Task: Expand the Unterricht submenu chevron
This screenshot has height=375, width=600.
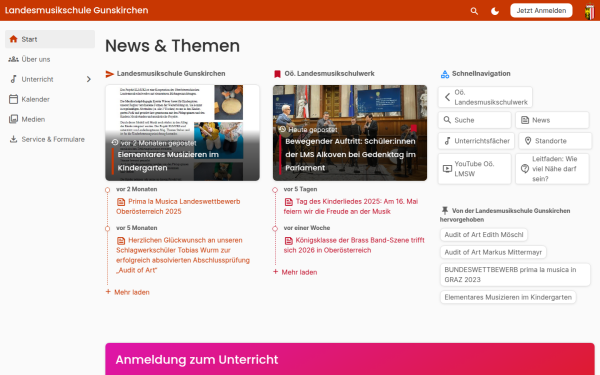Action: 88,79
